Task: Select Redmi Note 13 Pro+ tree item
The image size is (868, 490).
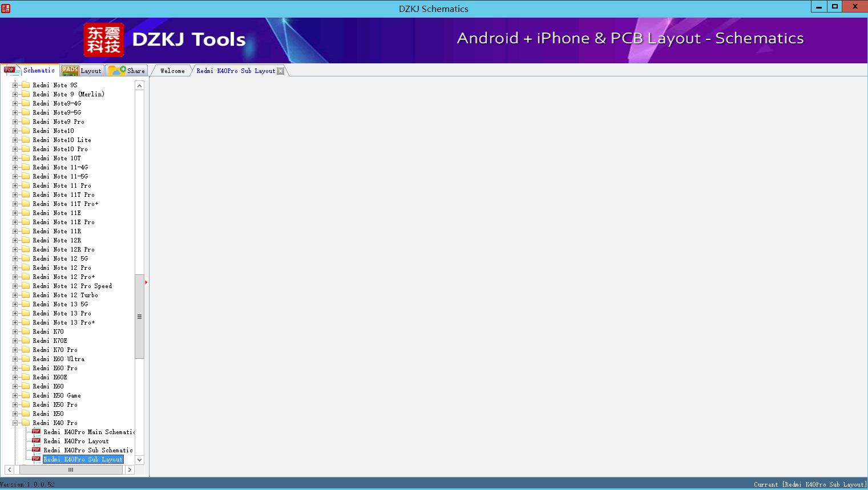Action: pyautogui.click(x=64, y=322)
